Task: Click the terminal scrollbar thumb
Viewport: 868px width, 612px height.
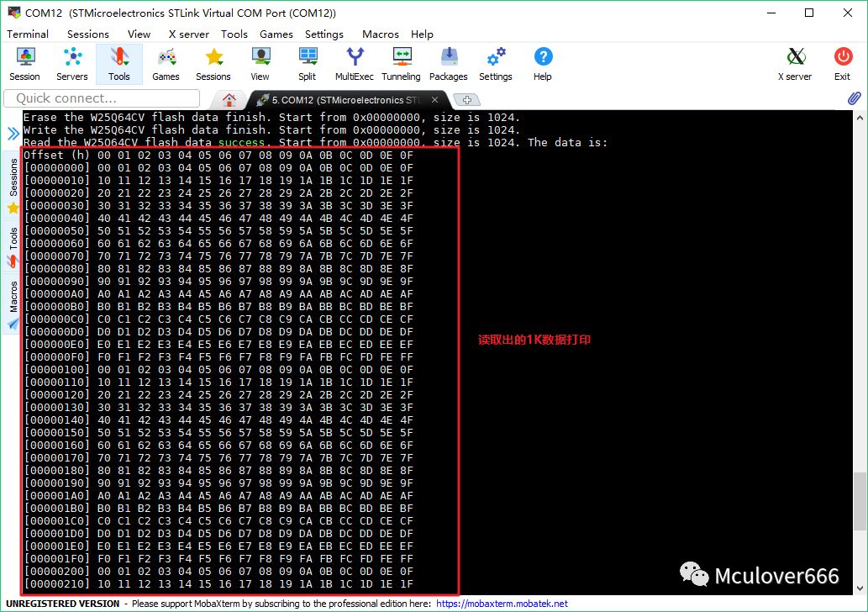Action: pyautogui.click(x=859, y=501)
